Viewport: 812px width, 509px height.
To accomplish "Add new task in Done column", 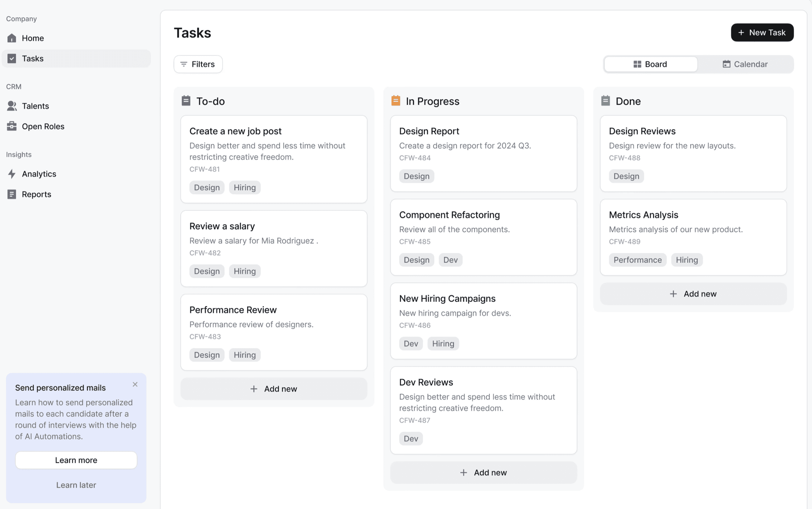I will [x=693, y=294].
